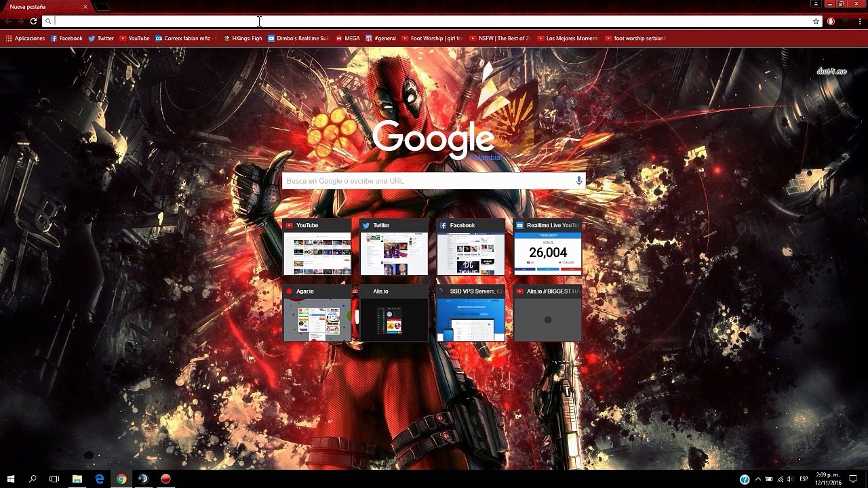The height and width of the screenshot is (488, 868).
Task: Open Aplicaciones apps shortcut in bookmarks bar
Action: tap(25, 39)
